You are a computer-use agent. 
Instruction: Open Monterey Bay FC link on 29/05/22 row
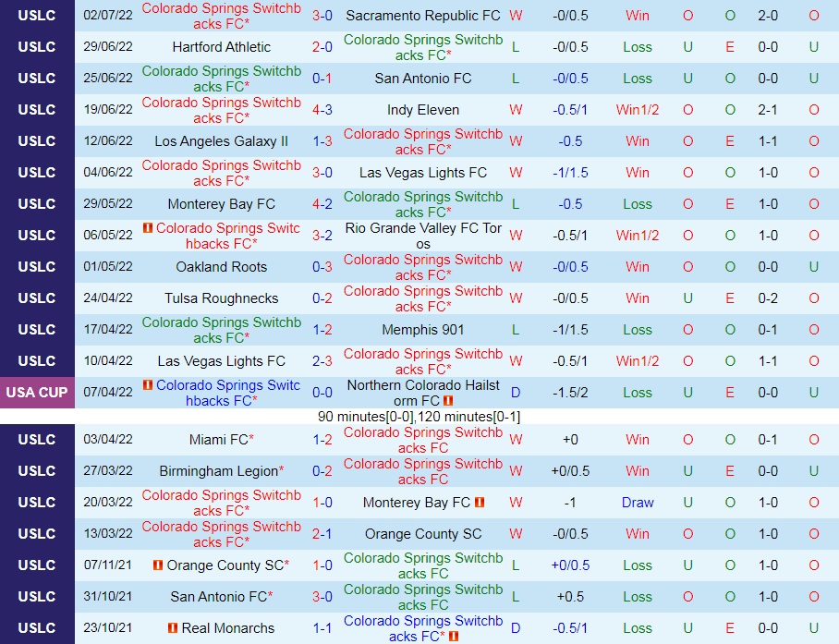click(222, 204)
